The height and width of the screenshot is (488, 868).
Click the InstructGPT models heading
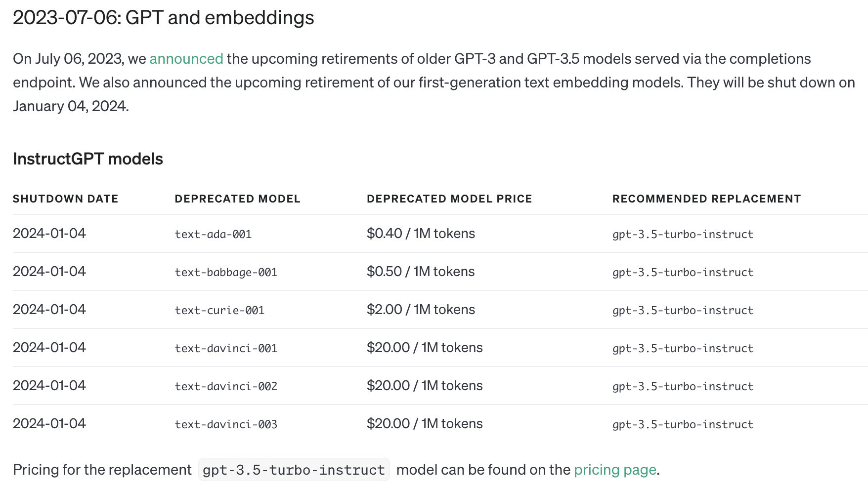click(88, 159)
